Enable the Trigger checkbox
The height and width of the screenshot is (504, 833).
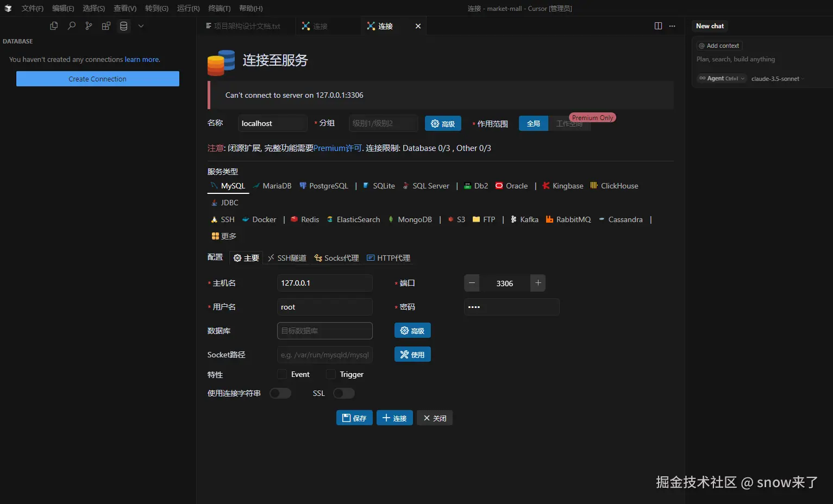(331, 374)
